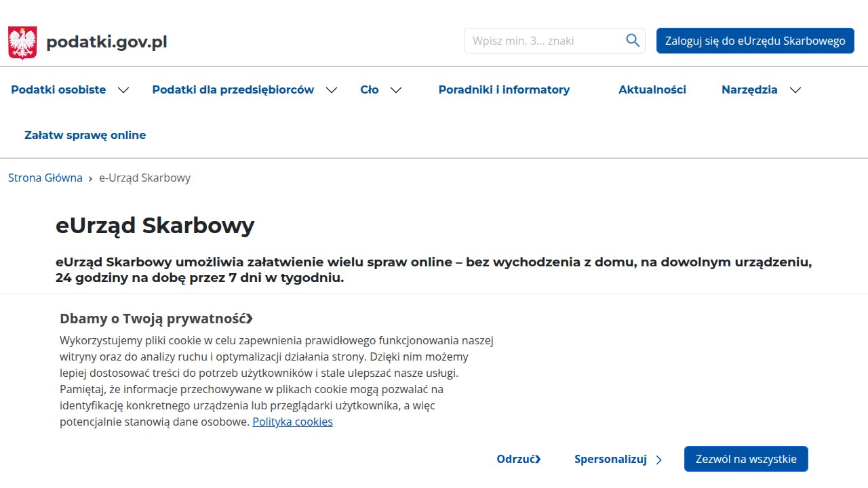
Task: Open Załatw sprawę online
Action: tap(85, 135)
